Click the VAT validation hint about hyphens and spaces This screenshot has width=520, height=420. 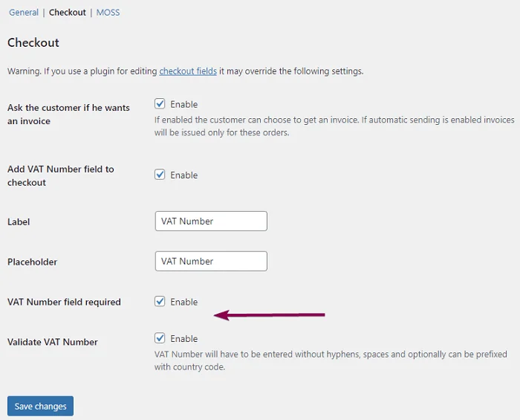click(x=331, y=361)
